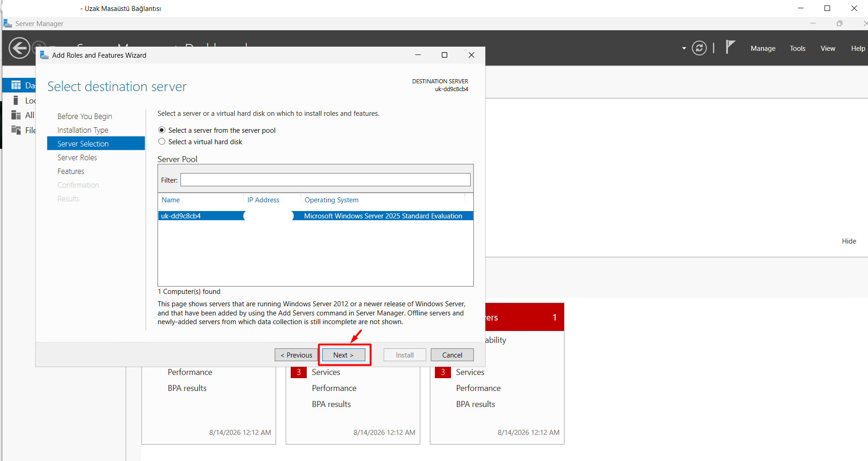The image size is (868, 461).
Task: Select the Local Server icon in sidebar
Action: pos(16,100)
